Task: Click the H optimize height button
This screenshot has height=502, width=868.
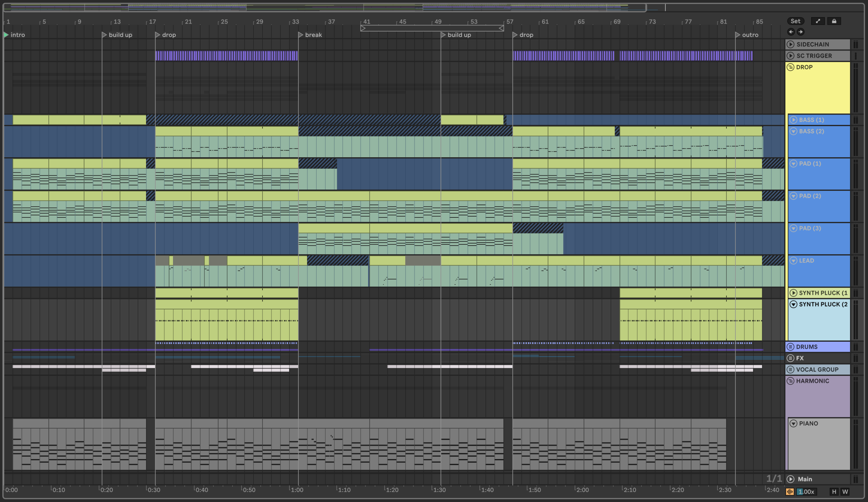Action: (x=834, y=492)
